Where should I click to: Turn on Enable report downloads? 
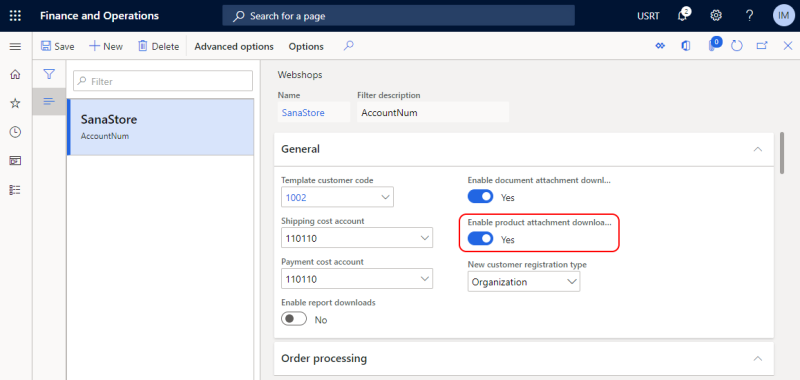pos(294,319)
